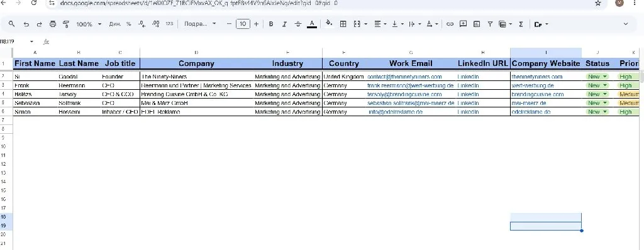Screen dimensions: 644x250
Task: Open the functions sigma menu
Action: 521,24
